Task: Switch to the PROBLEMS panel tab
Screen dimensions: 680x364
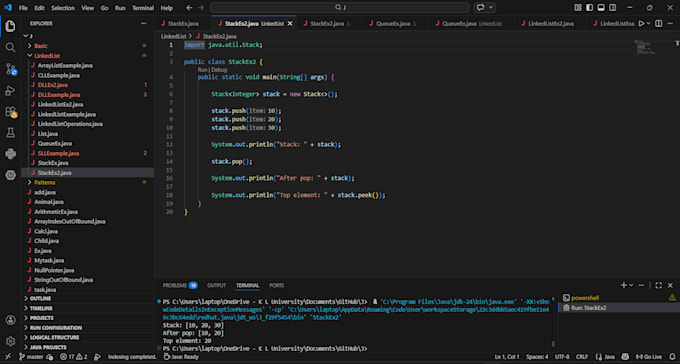Action: click(180, 285)
